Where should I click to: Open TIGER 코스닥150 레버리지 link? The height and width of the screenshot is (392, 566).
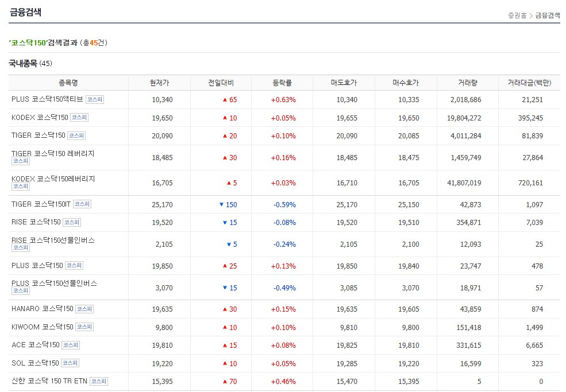(53, 153)
